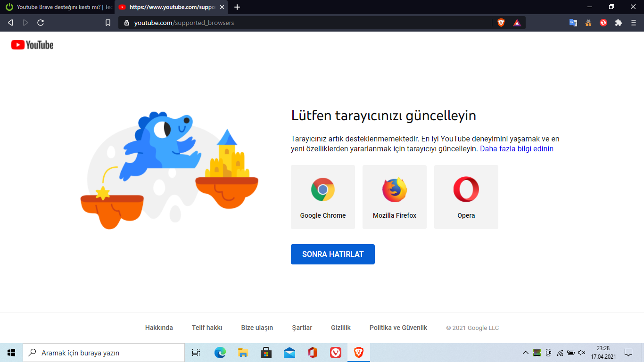Click the taskbar search box
Image resolution: width=644 pixels, height=362 pixels.
(104, 353)
